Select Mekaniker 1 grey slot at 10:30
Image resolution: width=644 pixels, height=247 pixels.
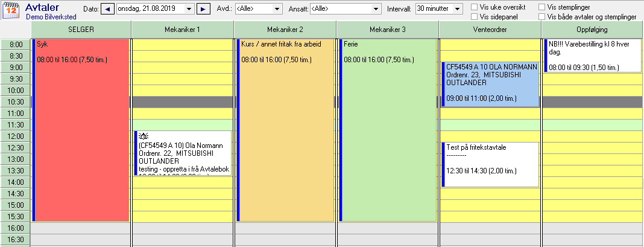pyautogui.click(x=183, y=102)
